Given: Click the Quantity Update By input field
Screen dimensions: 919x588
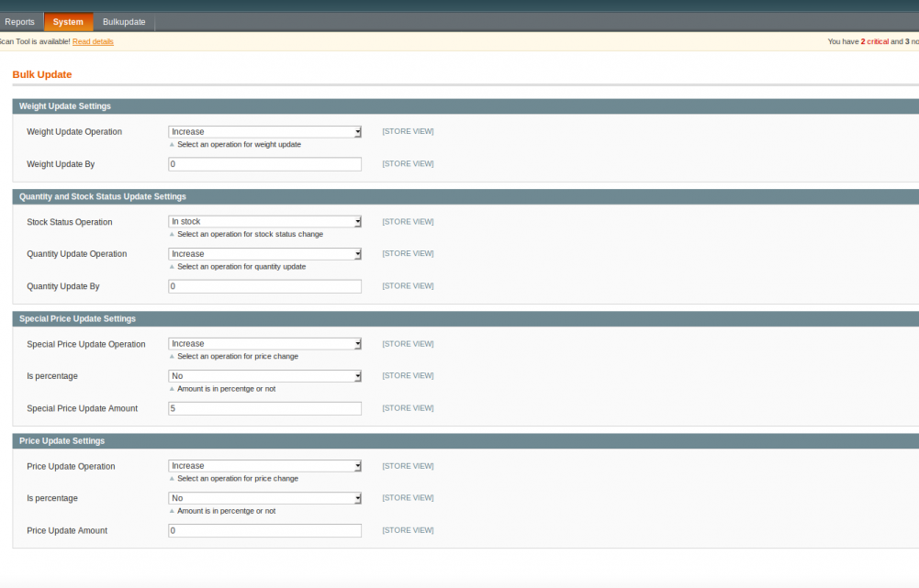Looking at the screenshot, I should pos(264,285).
